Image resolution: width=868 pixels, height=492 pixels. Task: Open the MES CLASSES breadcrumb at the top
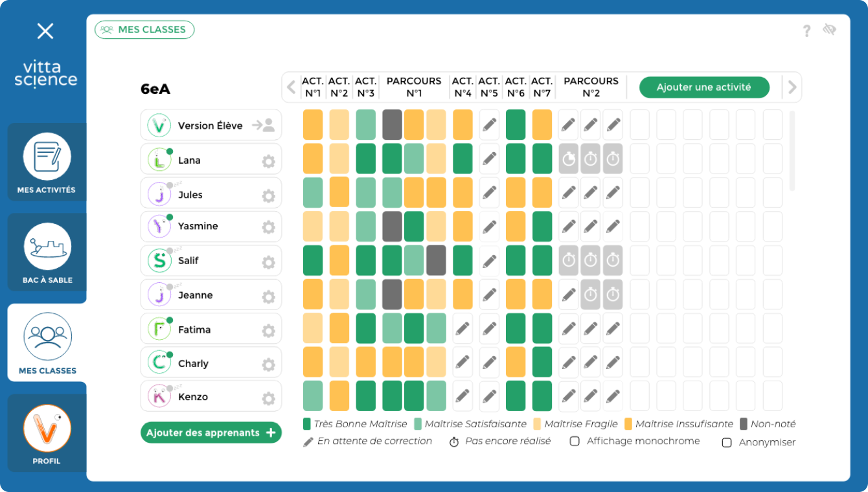point(144,29)
